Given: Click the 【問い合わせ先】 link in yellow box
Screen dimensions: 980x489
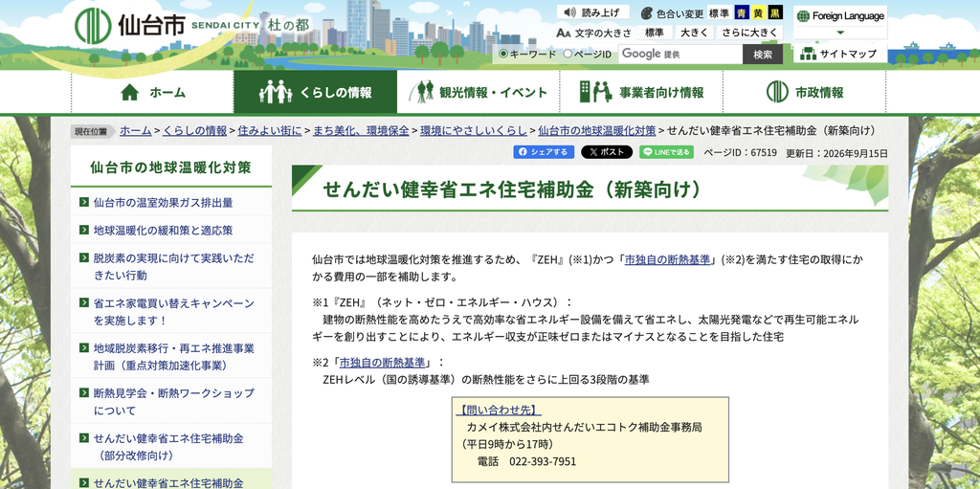Looking at the screenshot, I should 498,411.
